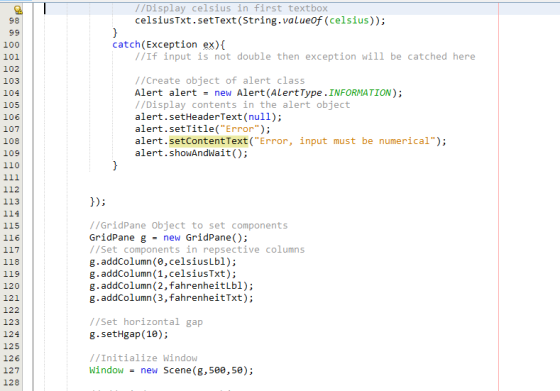560x391 pixels.
Task: Click line number 108 in gutter
Action: click(x=11, y=141)
